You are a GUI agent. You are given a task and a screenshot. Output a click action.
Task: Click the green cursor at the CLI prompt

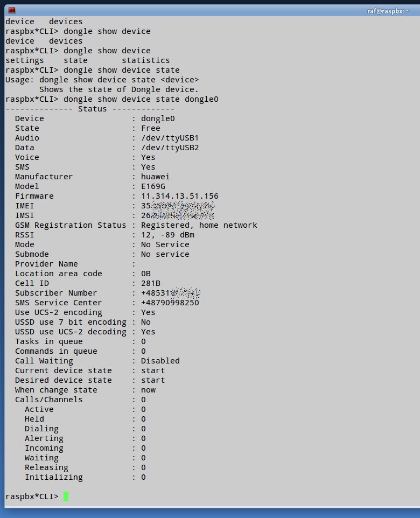click(x=66, y=496)
